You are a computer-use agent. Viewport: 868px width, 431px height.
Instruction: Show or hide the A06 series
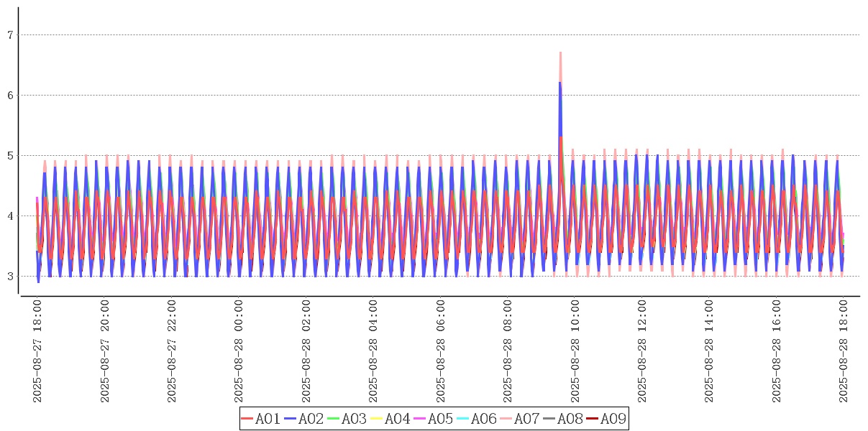click(x=477, y=419)
